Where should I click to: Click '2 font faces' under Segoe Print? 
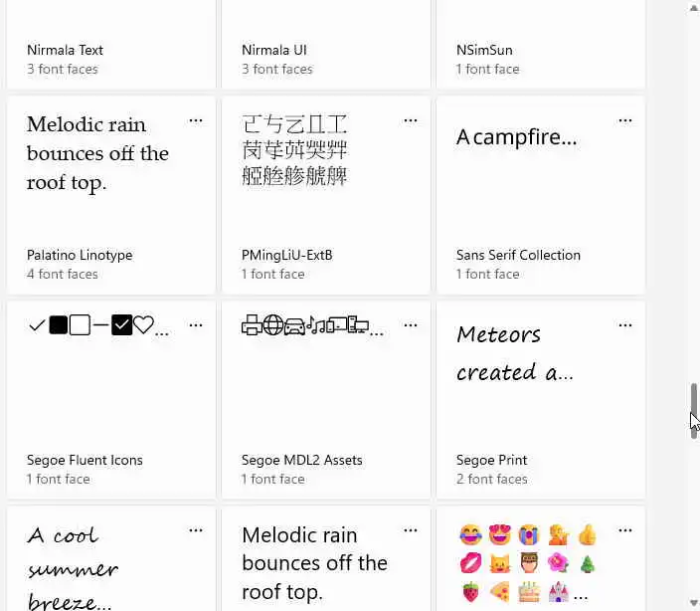pyautogui.click(x=491, y=479)
